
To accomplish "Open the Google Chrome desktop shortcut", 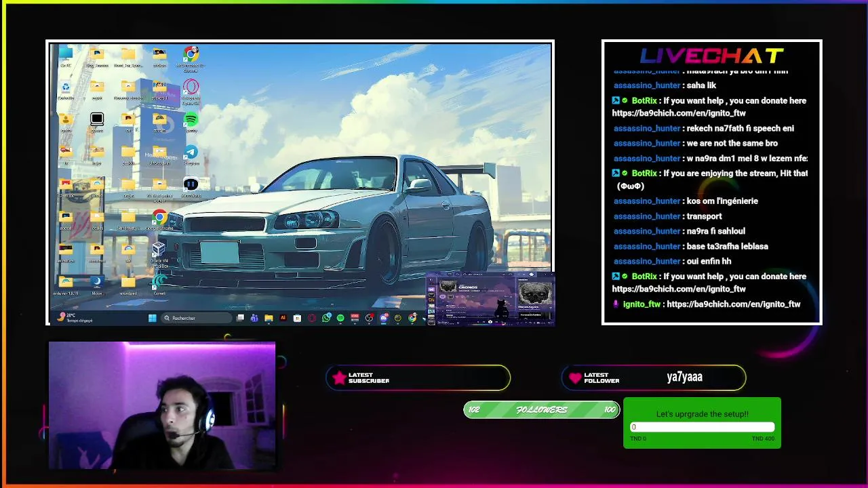I will 159,220.
